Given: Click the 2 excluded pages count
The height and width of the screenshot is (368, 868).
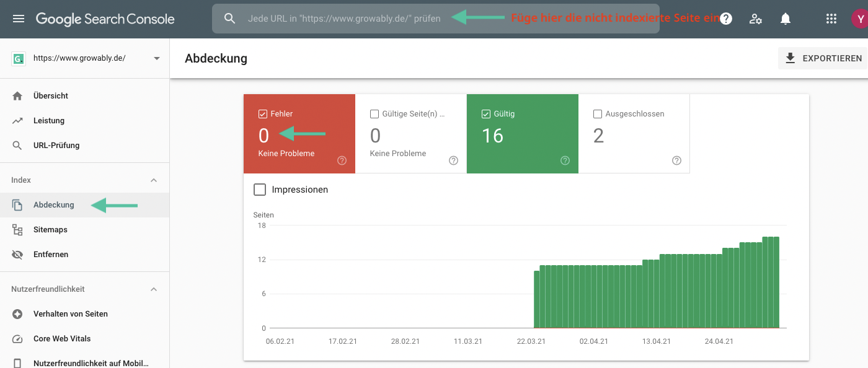Looking at the screenshot, I should tap(598, 136).
